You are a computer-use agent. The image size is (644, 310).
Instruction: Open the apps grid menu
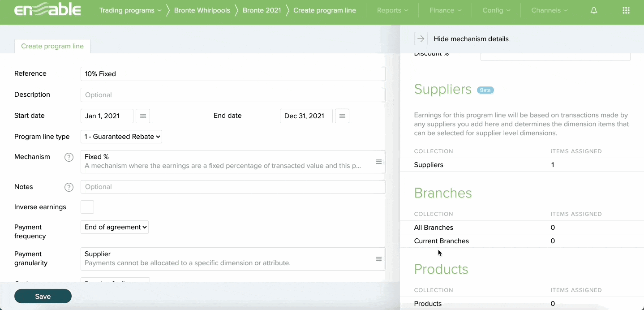pos(626,10)
